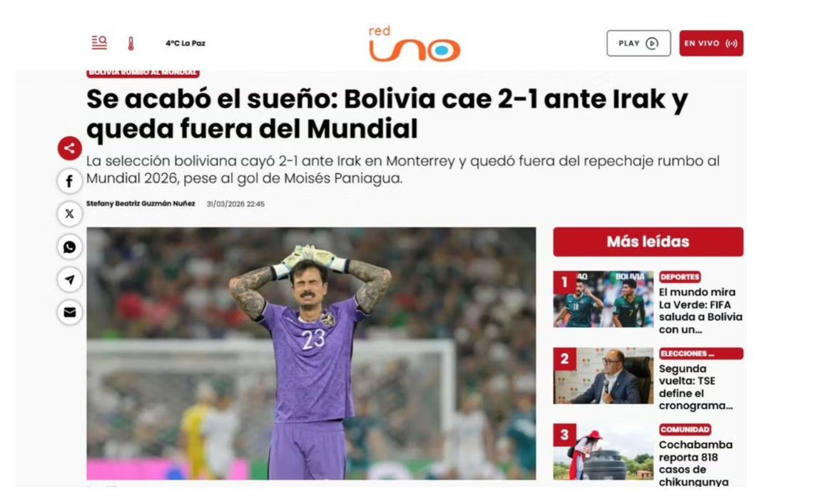Share article via Telegram
Screen dimensions: 824x504
(x=69, y=280)
